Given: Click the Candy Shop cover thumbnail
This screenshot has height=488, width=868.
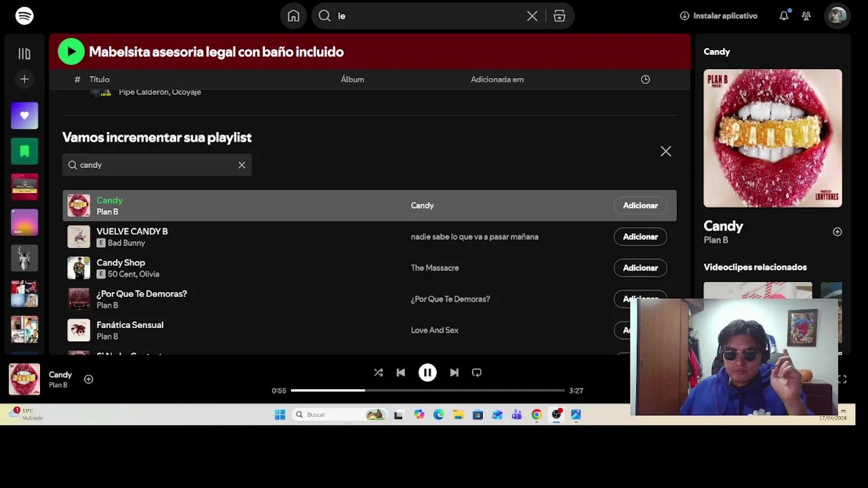Looking at the screenshot, I should pyautogui.click(x=79, y=268).
